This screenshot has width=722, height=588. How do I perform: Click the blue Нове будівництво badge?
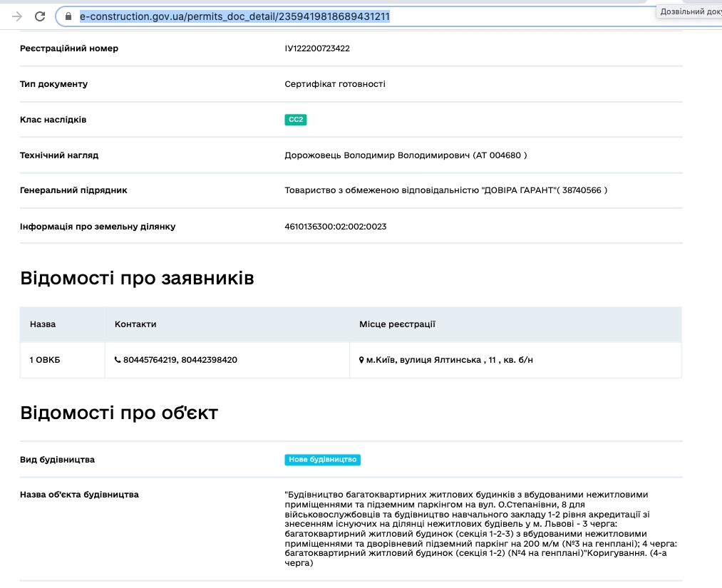point(322,460)
